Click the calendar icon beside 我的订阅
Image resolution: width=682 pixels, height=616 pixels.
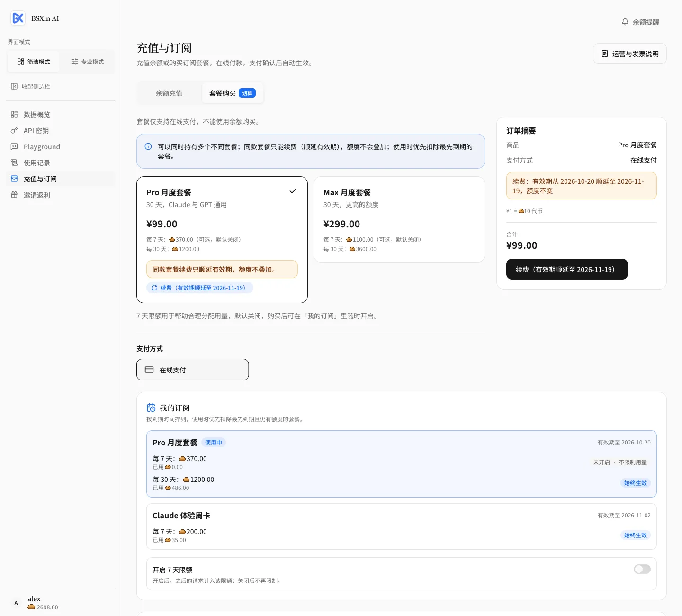(151, 408)
